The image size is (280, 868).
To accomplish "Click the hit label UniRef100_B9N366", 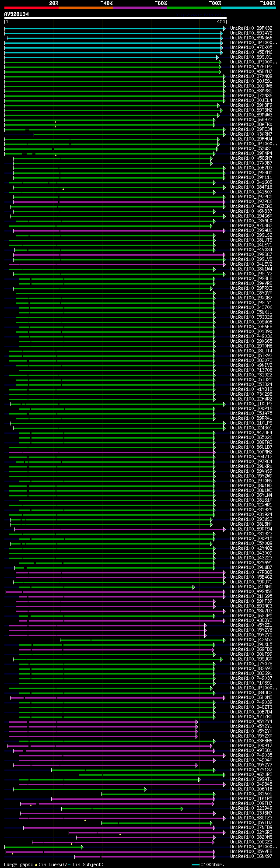I will click(251, 38).
